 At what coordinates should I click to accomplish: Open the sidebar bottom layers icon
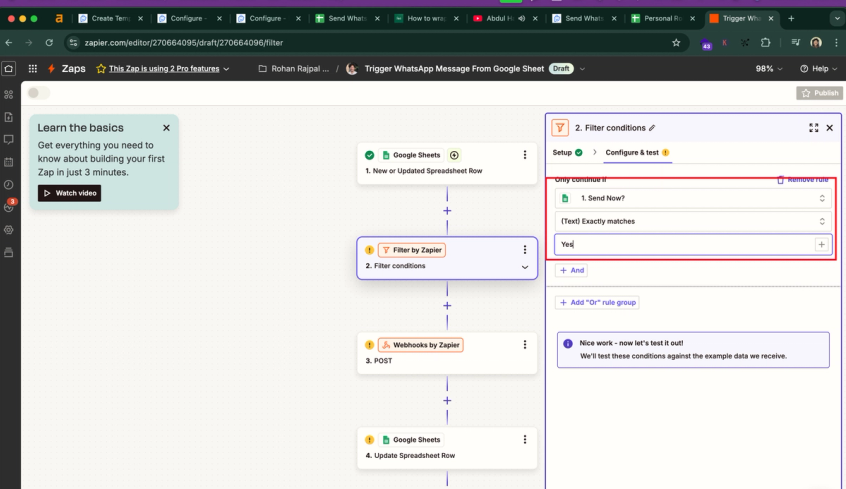pyautogui.click(x=9, y=253)
